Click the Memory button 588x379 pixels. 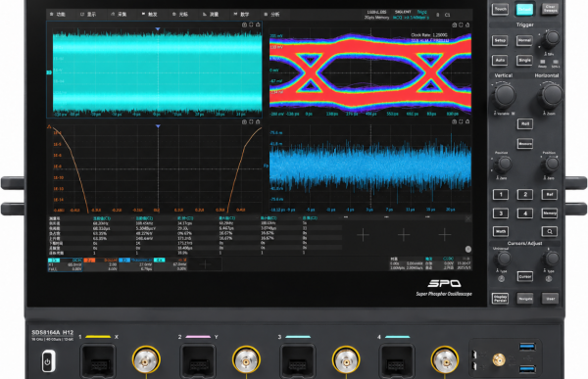click(x=550, y=213)
